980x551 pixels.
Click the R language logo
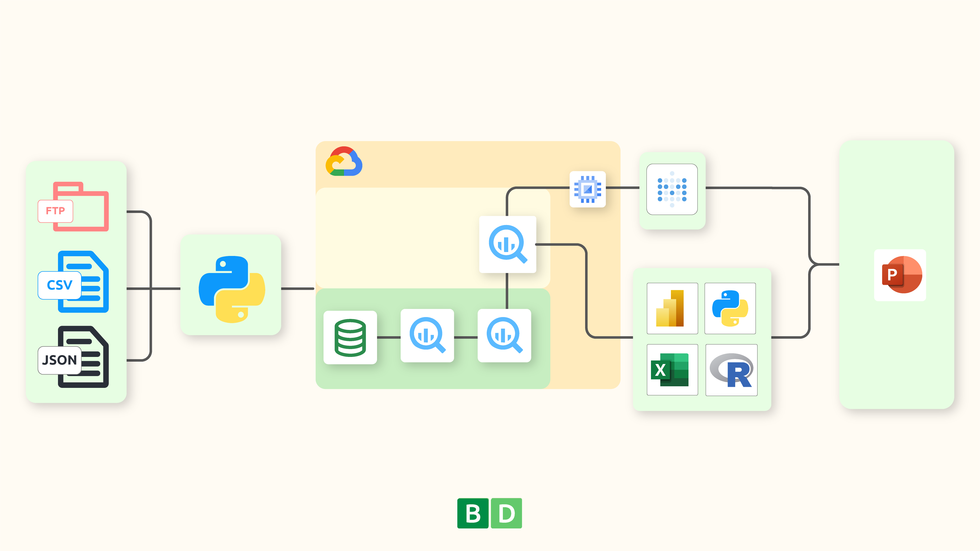tap(731, 370)
